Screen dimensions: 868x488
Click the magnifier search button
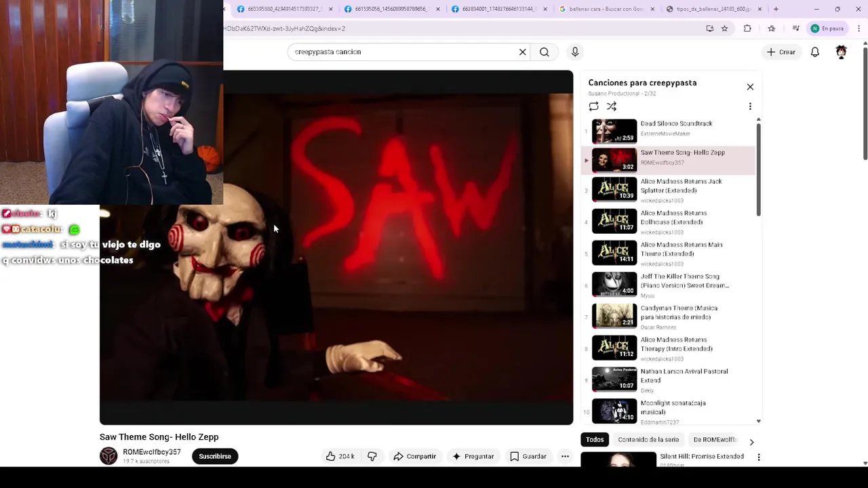544,52
